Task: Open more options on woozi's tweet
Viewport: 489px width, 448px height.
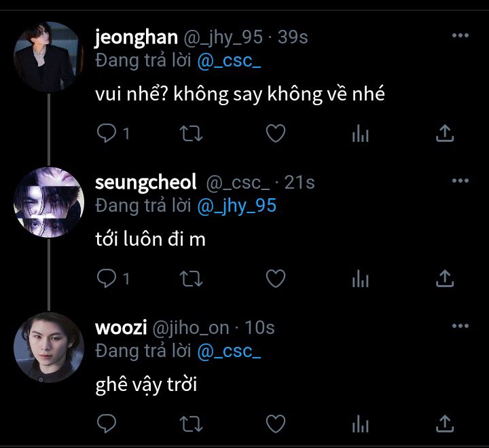Action: [460, 326]
